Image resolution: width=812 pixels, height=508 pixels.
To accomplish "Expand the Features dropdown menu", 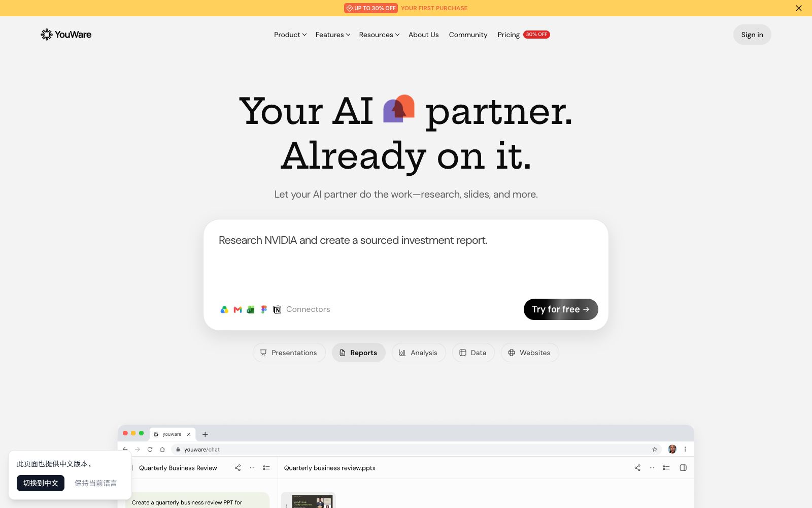I will (x=333, y=35).
